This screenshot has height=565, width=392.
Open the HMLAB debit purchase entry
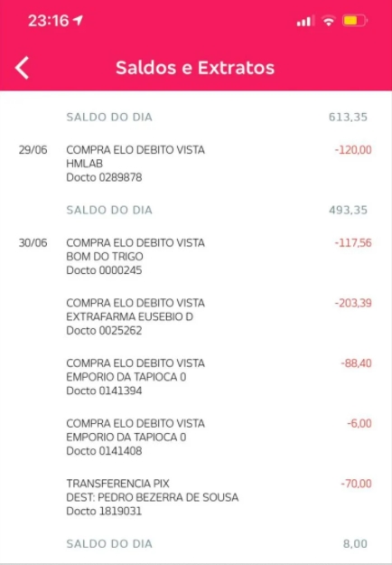click(x=196, y=164)
